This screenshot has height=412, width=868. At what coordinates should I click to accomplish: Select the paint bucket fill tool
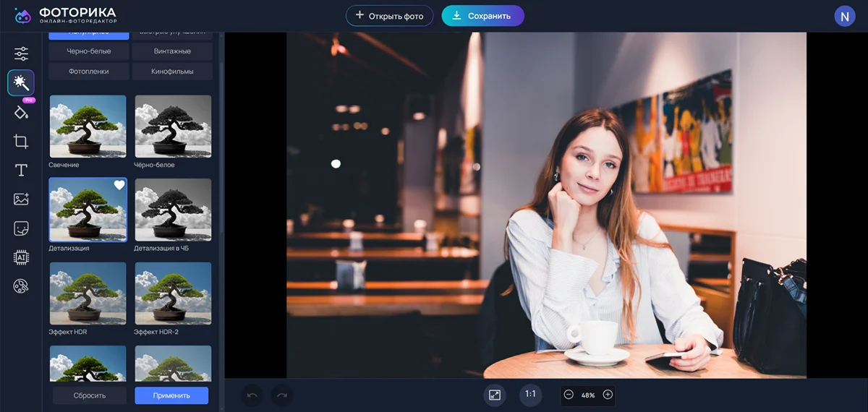(21, 113)
